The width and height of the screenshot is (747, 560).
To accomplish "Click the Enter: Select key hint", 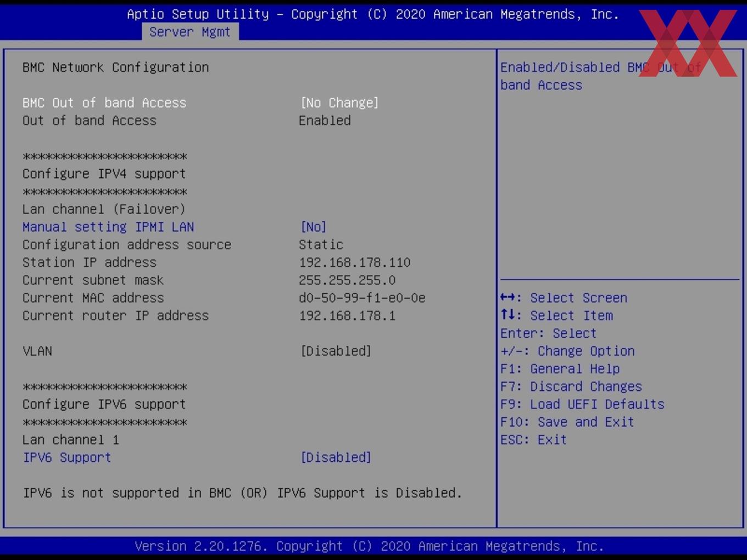I will click(x=549, y=333).
